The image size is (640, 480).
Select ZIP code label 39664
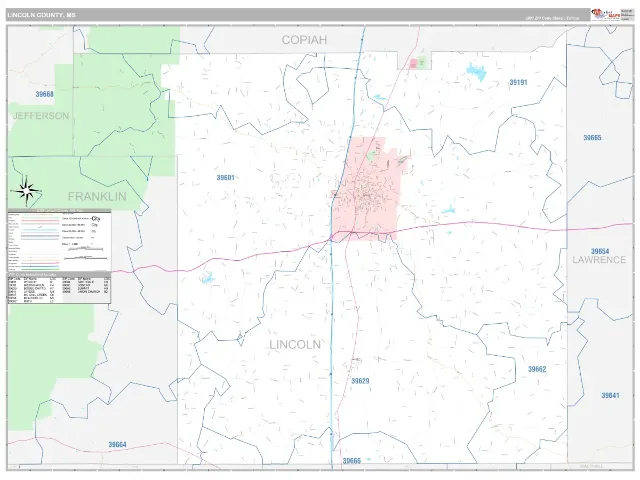117,444
